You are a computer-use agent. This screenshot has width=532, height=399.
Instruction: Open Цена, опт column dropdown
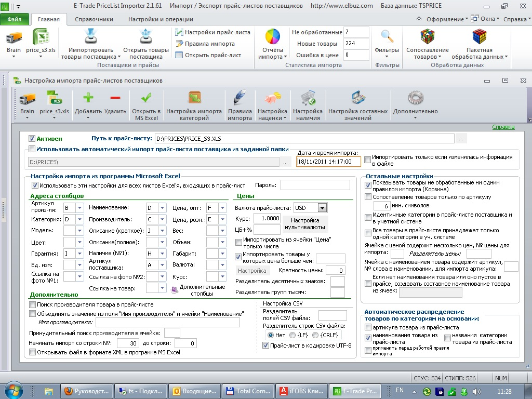click(222, 208)
